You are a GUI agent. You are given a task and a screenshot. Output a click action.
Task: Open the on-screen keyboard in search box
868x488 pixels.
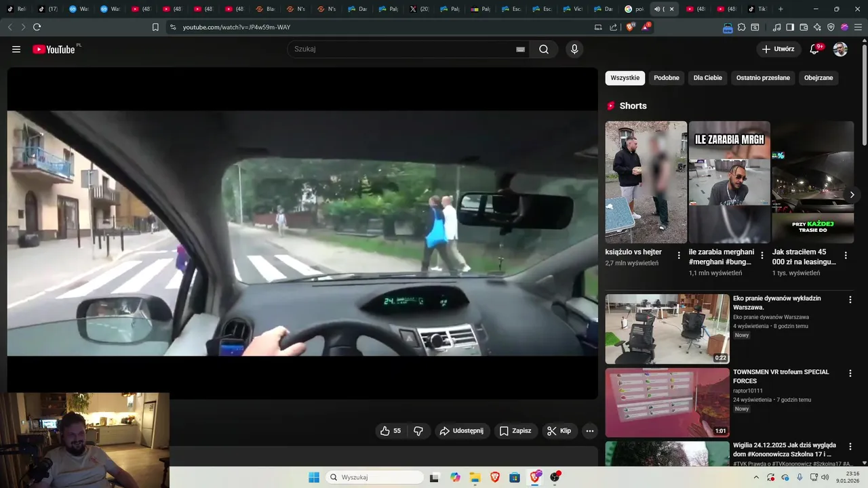(x=520, y=49)
